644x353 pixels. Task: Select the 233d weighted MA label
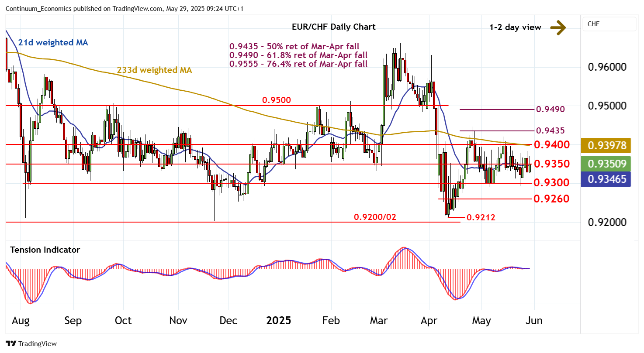(x=154, y=70)
